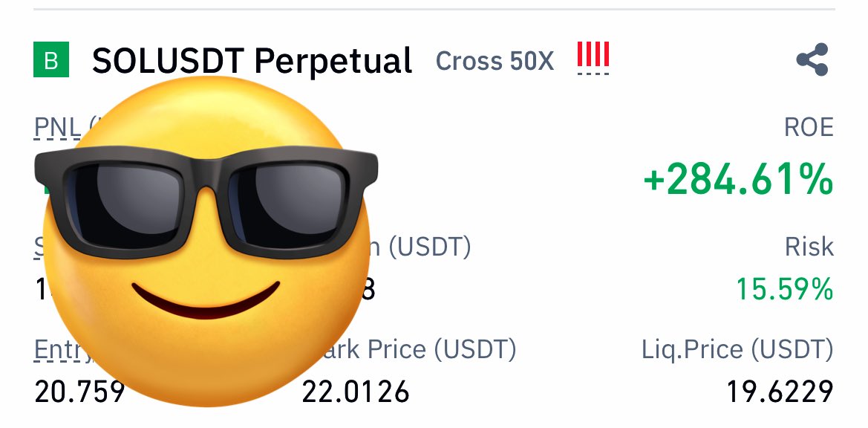Tap the share icon for this position
Image resolution: width=868 pixels, height=428 pixels.
[x=812, y=59]
